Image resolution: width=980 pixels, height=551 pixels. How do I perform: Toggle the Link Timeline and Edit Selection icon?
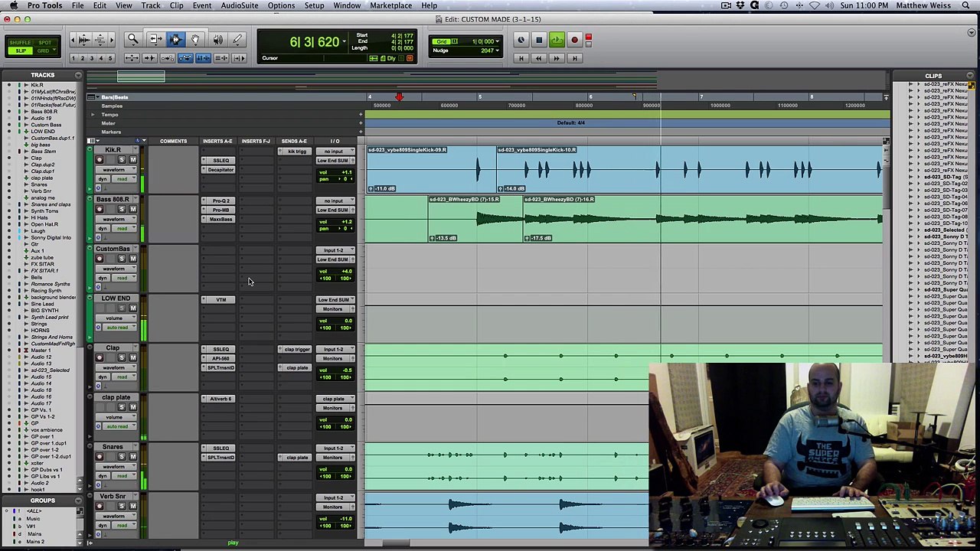(203, 58)
